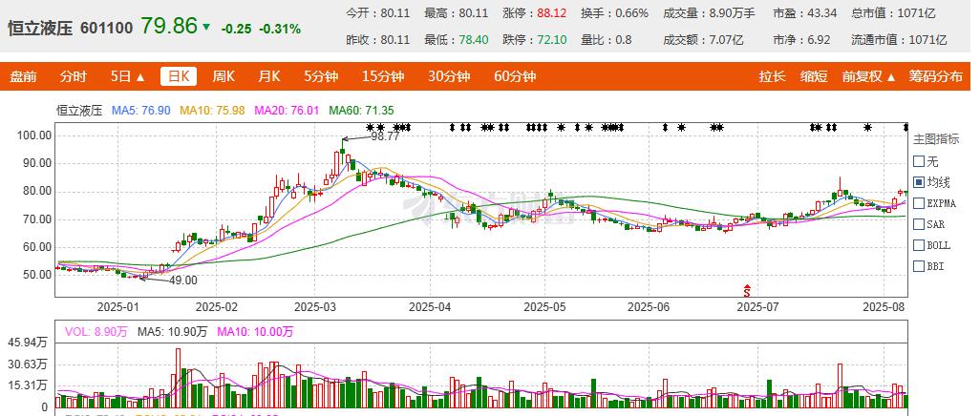The width and height of the screenshot is (980, 416).
Task: Click the 主图指标 panel heading
Action: point(936,139)
